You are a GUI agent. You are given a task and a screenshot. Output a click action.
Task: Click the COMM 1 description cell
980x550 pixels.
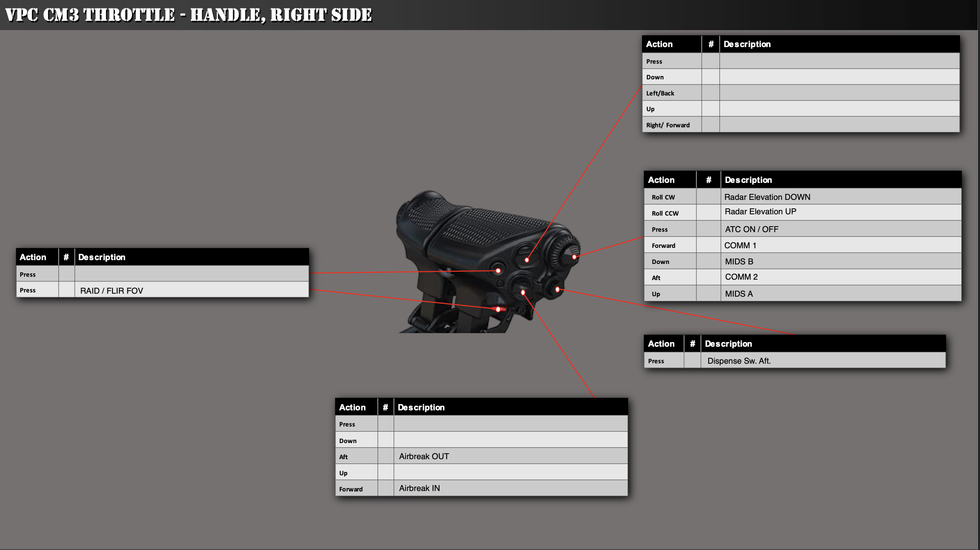coord(740,245)
